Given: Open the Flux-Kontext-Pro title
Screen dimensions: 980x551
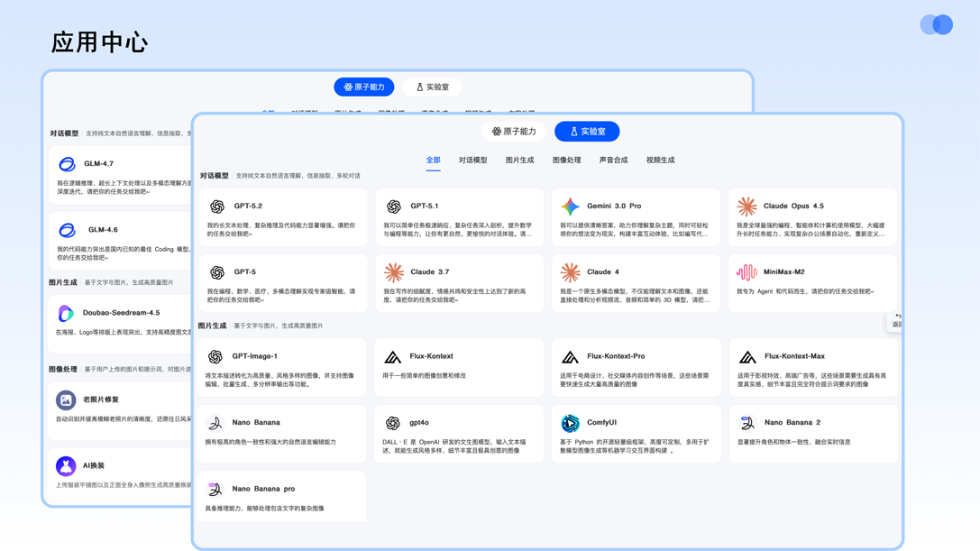Looking at the screenshot, I should coord(616,356).
